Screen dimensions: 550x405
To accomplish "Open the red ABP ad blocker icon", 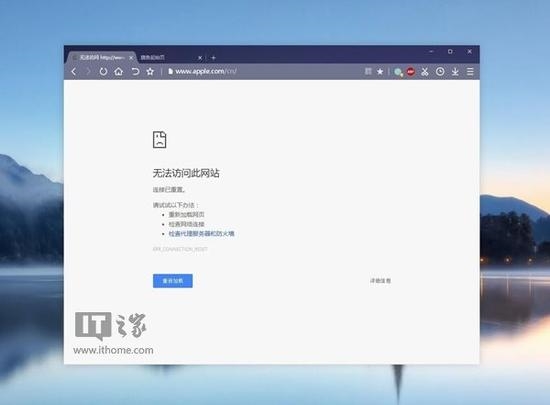I will click(x=410, y=72).
